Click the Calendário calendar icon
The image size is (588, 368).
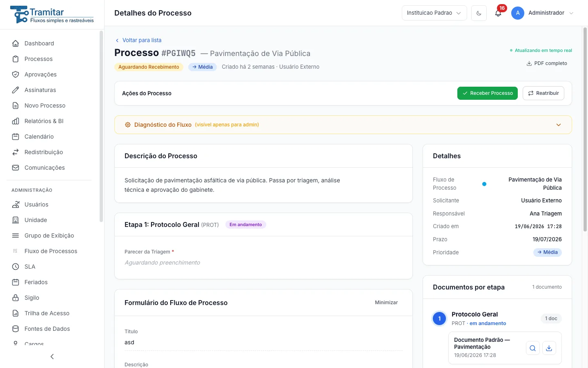[16, 137]
